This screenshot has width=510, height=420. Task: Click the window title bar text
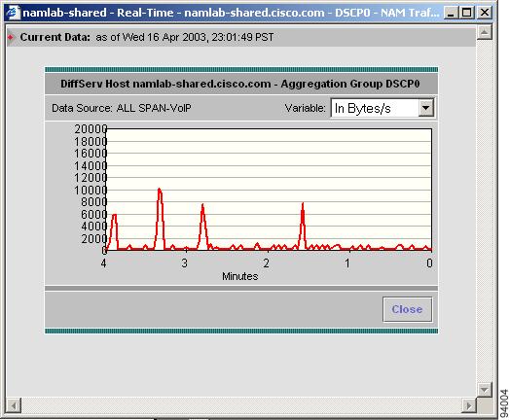[x=231, y=13]
